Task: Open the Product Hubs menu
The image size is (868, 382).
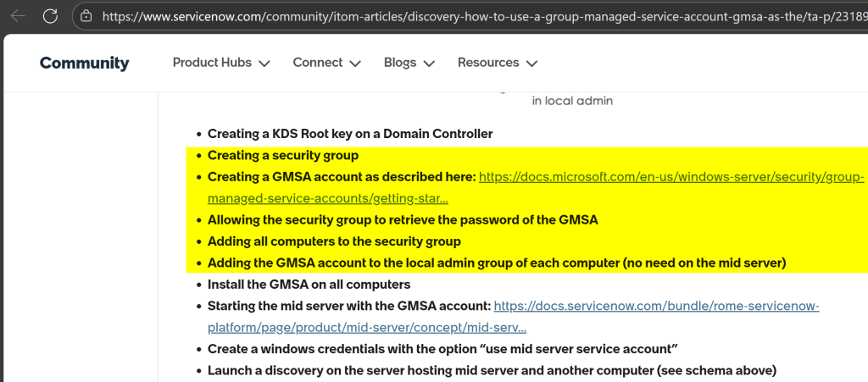Action: (x=212, y=63)
